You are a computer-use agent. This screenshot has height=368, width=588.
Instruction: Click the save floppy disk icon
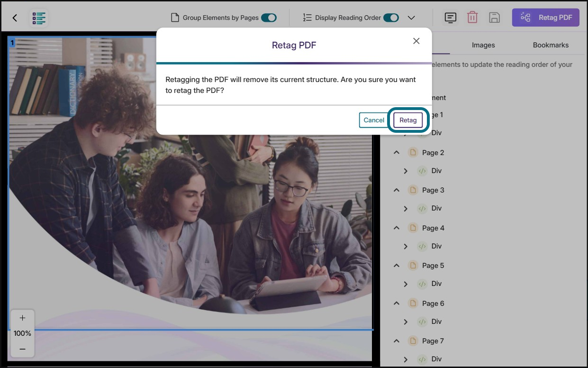[x=494, y=18]
